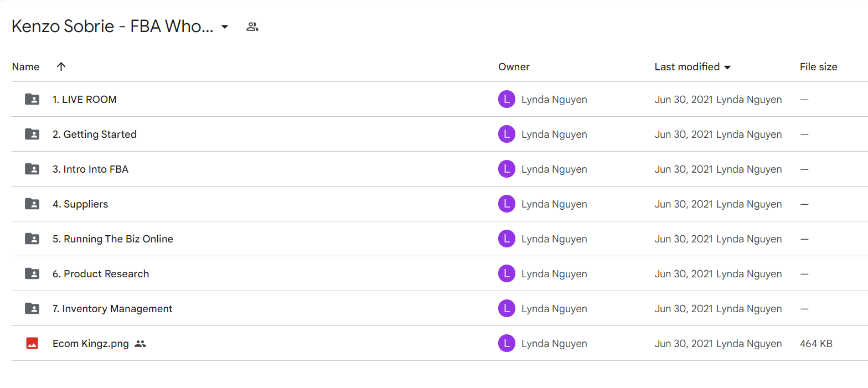This screenshot has width=868, height=388.
Task: Click the 6. Product Research folder icon
Action: click(32, 274)
